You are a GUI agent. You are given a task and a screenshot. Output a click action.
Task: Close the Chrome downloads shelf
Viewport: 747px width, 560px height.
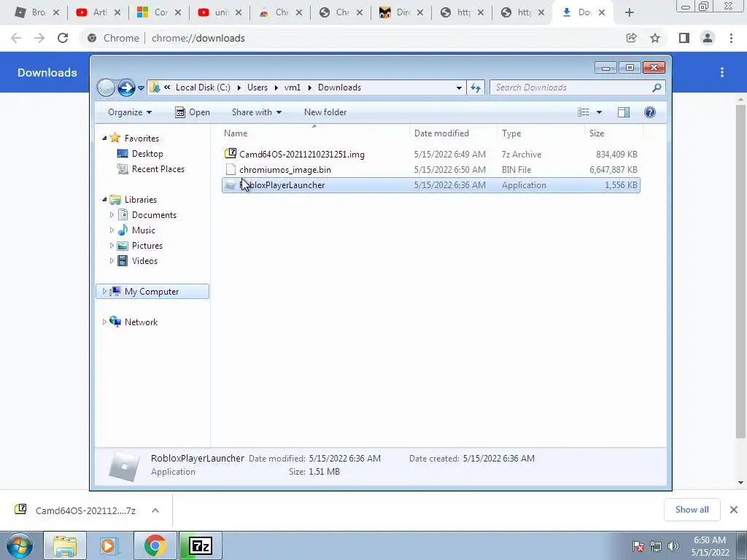click(734, 510)
